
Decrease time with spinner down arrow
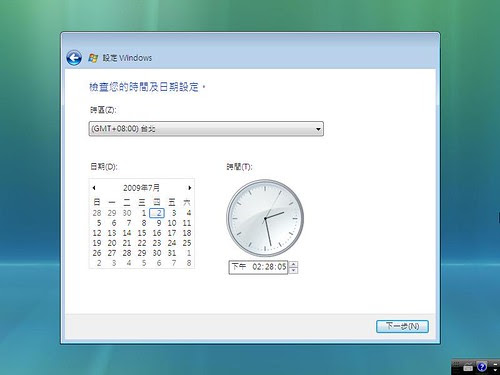(293, 270)
